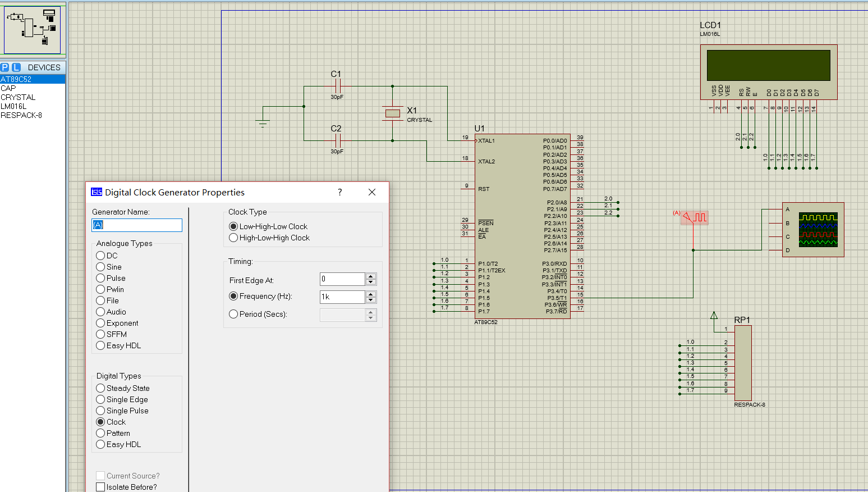Click the First Edge At value field
The width and height of the screenshot is (868, 492).
point(342,279)
